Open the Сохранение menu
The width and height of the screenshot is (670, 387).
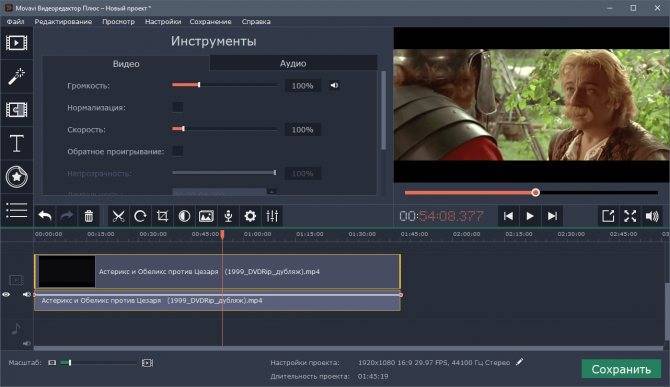pyautogui.click(x=211, y=21)
